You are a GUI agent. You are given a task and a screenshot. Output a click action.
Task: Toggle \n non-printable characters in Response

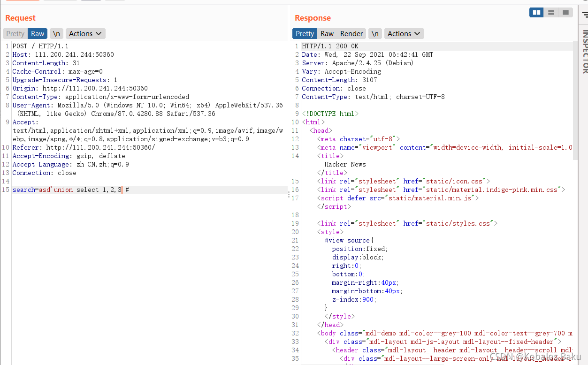[374, 34]
